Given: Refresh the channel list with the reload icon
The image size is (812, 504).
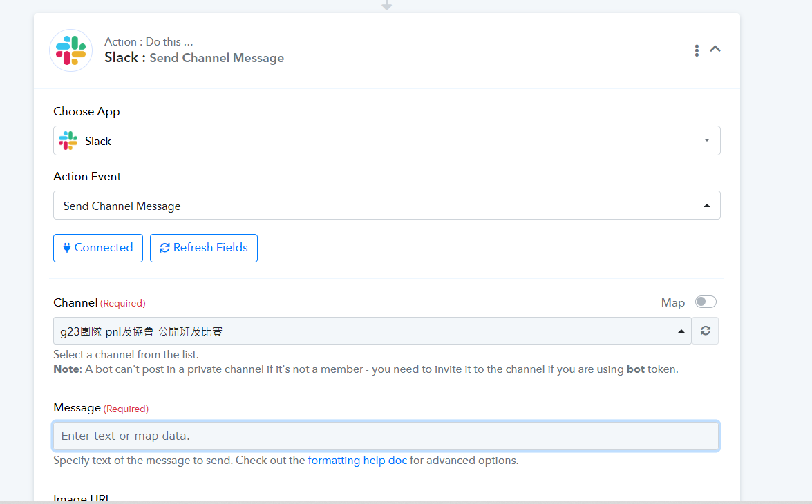Looking at the screenshot, I should (x=706, y=331).
